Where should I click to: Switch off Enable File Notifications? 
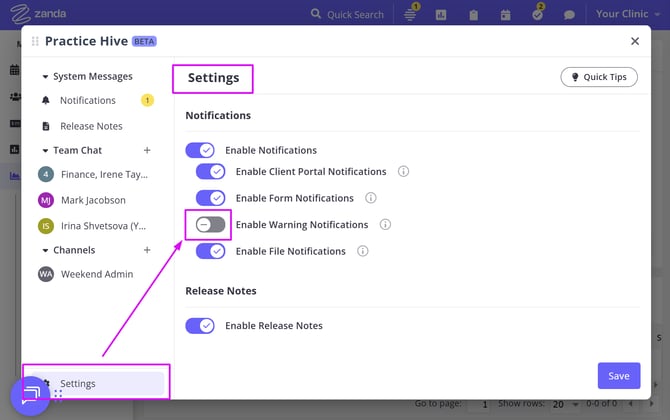210,251
